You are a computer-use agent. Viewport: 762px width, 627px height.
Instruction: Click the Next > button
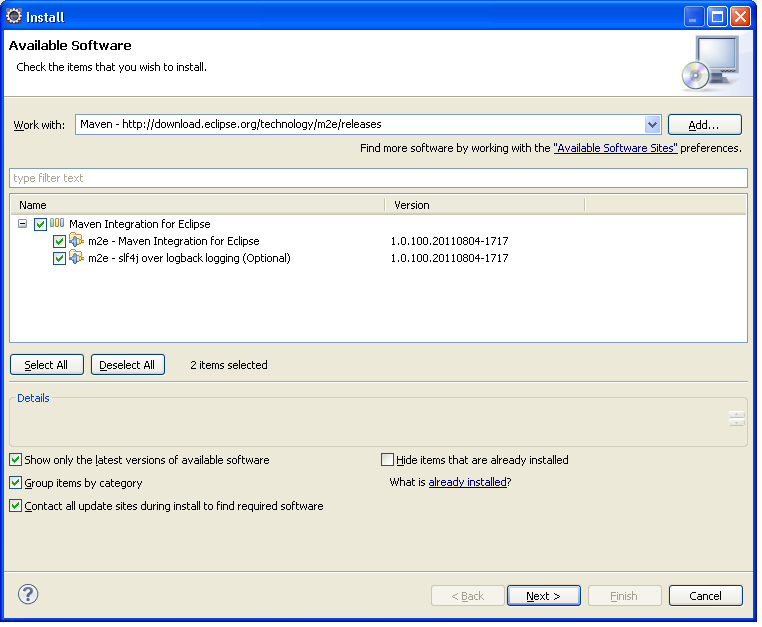543,595
